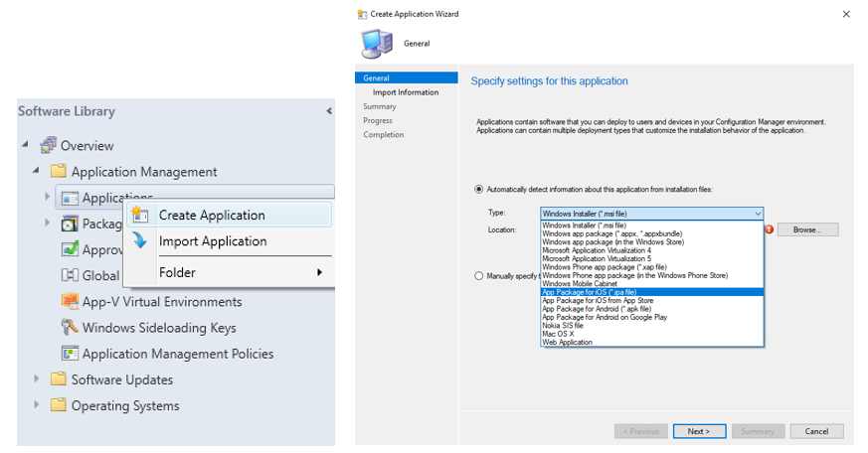Expand the Operating Systems tree node

pyautogui.click(x=37, y=405)
